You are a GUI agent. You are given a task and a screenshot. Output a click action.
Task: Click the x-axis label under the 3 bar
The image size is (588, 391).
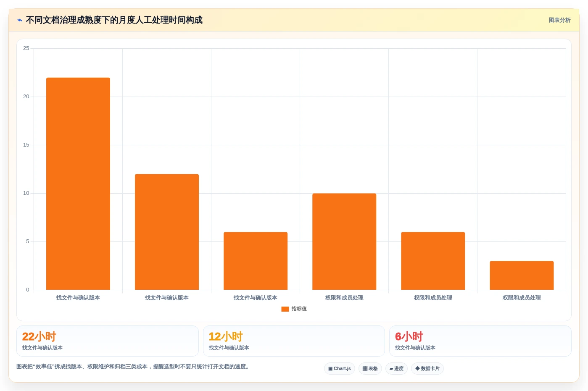point(522,298)
